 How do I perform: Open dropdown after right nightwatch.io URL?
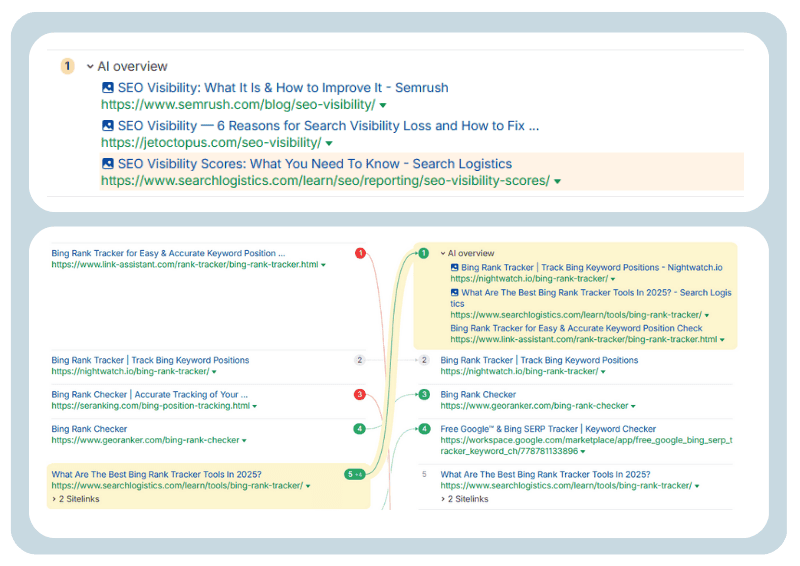[604, 372]
